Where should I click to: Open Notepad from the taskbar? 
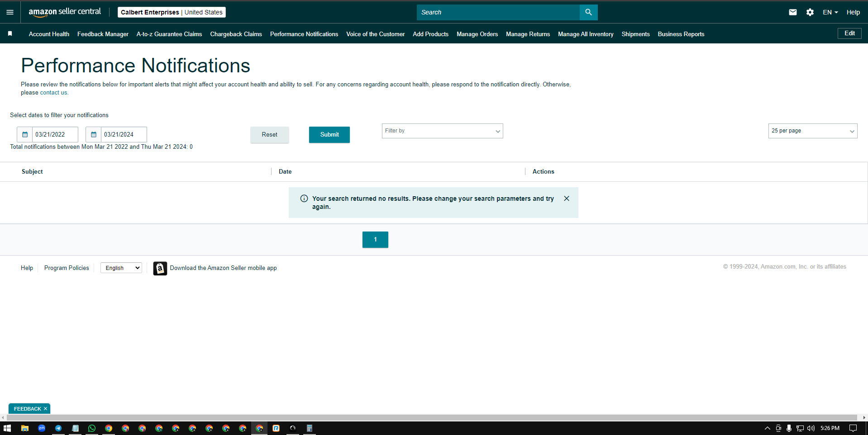pos(75,428)
